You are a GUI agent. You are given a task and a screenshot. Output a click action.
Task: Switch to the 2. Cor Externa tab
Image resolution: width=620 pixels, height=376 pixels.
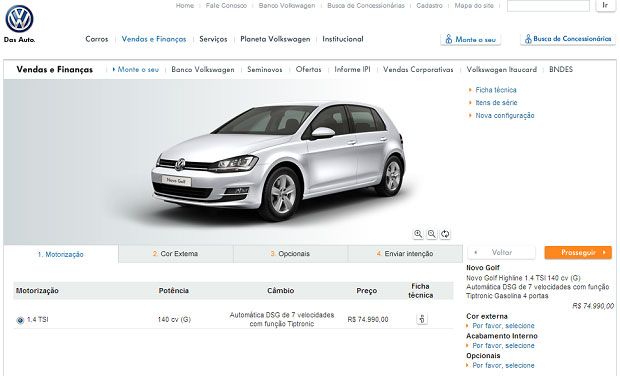click(176, 254)
